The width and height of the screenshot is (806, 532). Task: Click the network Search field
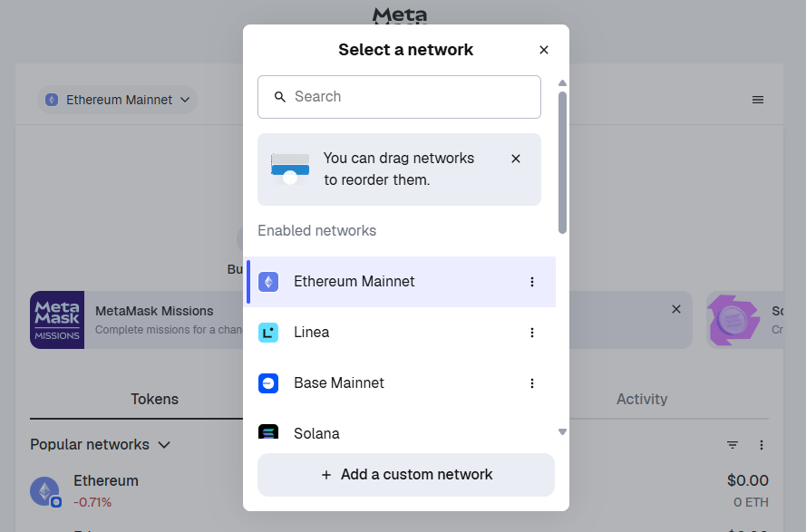tap(399, 97)
